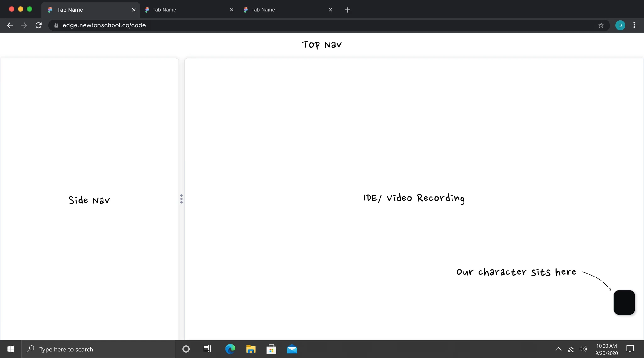The image size is (644, 358).
Task: Reload the current page
Action: click(38, 25)
